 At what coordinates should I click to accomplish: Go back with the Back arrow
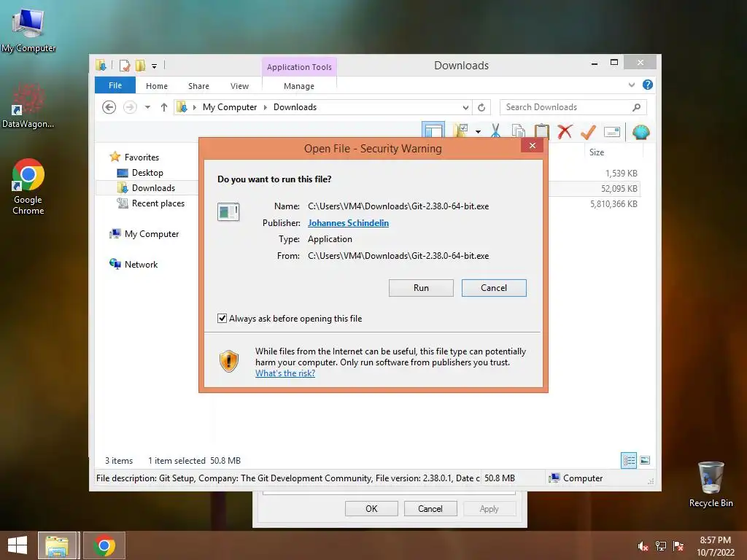point(109,107)
